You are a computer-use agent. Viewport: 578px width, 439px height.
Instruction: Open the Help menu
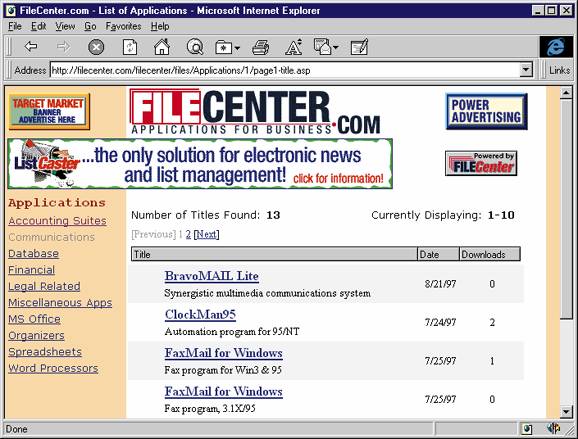[160, 27]
